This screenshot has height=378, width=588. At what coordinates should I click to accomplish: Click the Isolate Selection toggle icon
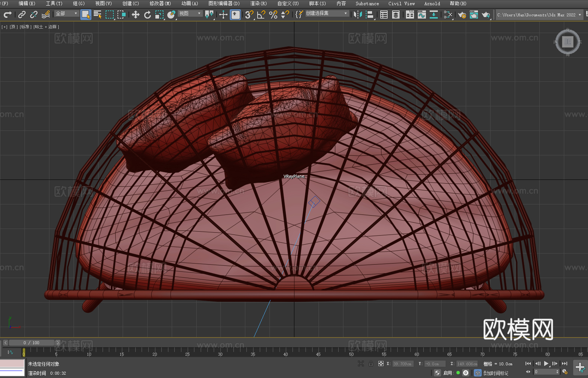click(x=361, y=364)
